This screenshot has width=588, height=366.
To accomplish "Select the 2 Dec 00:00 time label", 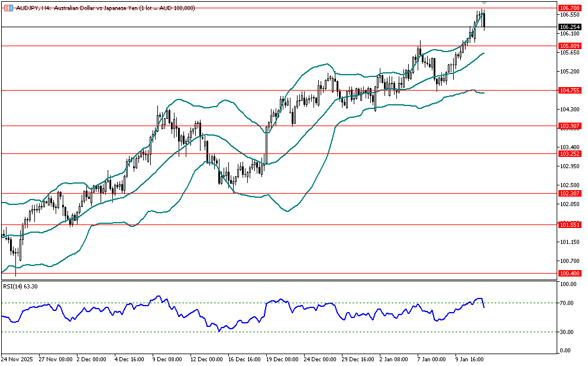I will coord(92,359).
